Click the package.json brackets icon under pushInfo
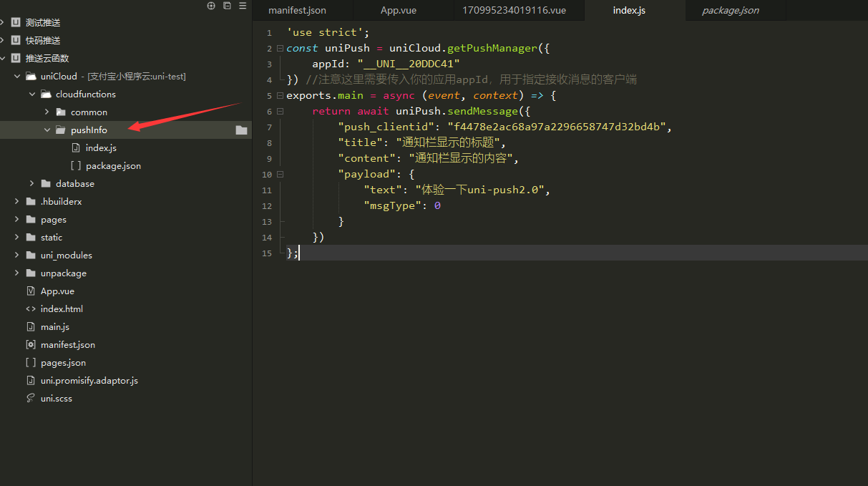 coord(76,166)
